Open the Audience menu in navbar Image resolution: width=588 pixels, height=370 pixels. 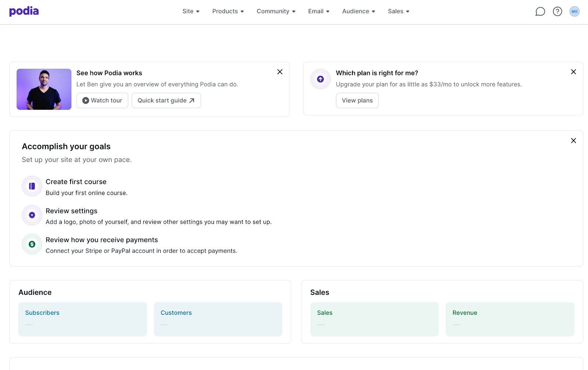[359, 11]
